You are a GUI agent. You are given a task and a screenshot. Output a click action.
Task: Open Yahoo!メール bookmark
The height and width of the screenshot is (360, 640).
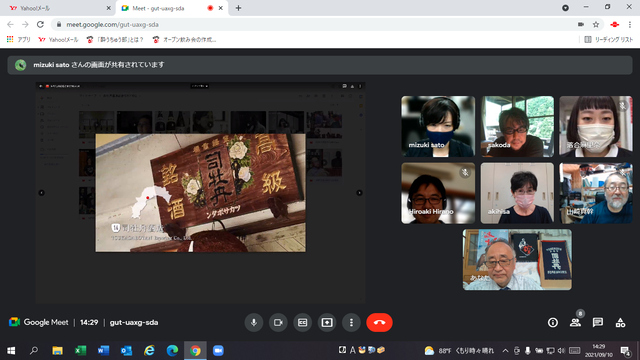click(58, 40)
